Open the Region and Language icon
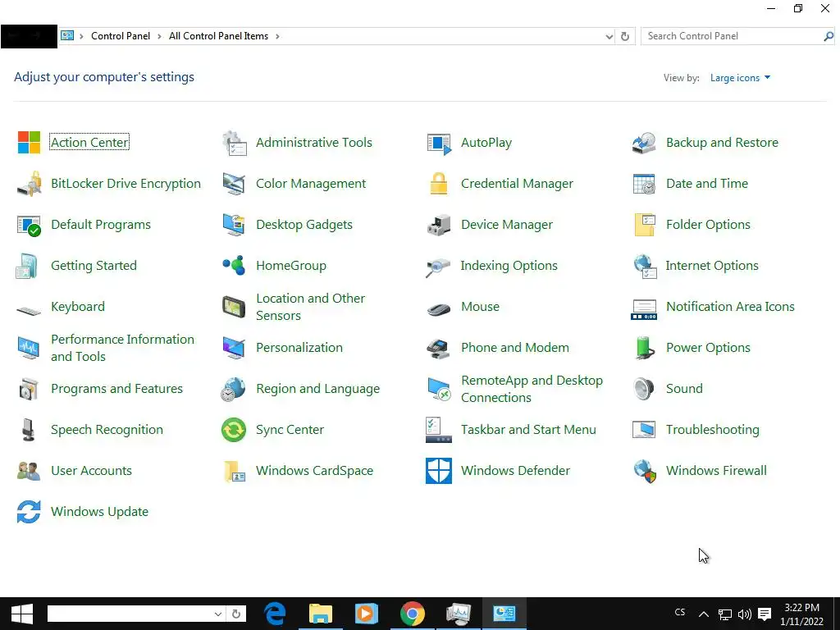The height and width of the screenshot is (630, 840). (x=234, y=389)
